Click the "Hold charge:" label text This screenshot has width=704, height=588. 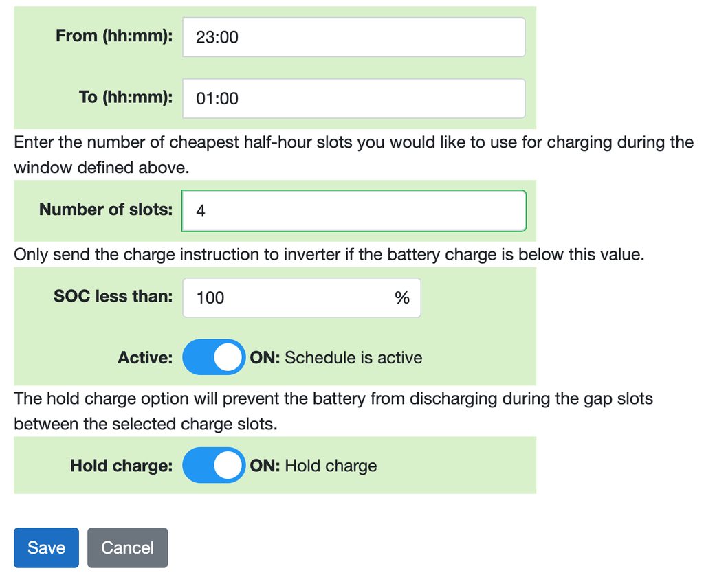pos(121,466)
